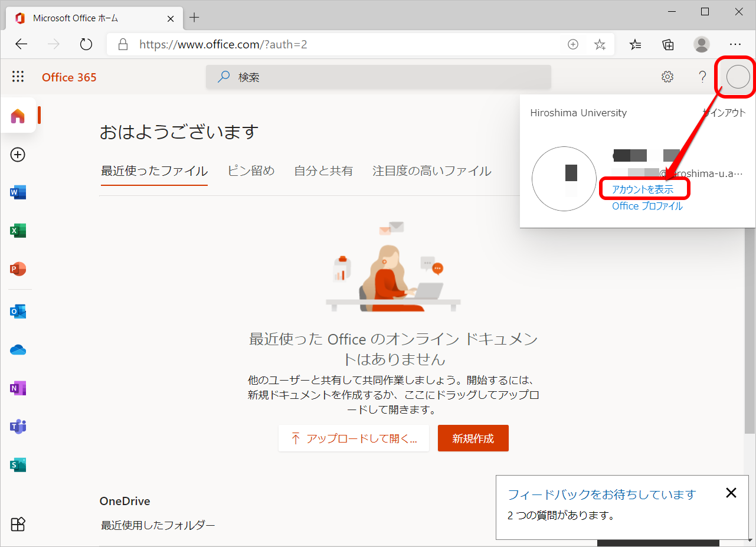This screenshot has height=547, width=756.
Task: Click the account avatar in header
Action: click(738, 77)
